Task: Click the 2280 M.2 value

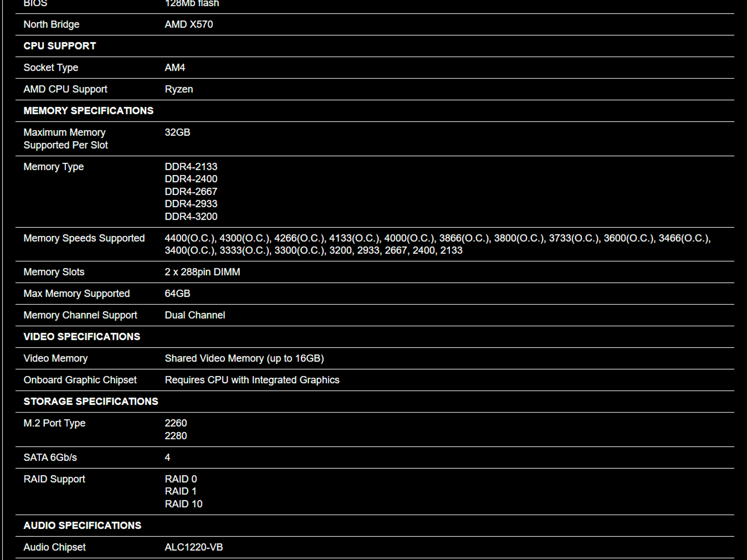Action: [176, 436]
